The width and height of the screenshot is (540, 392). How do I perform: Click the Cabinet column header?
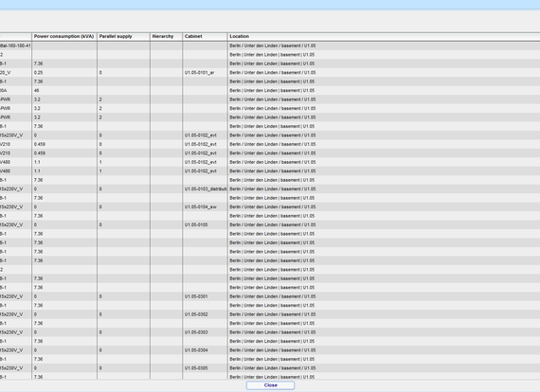pos(205,37)
